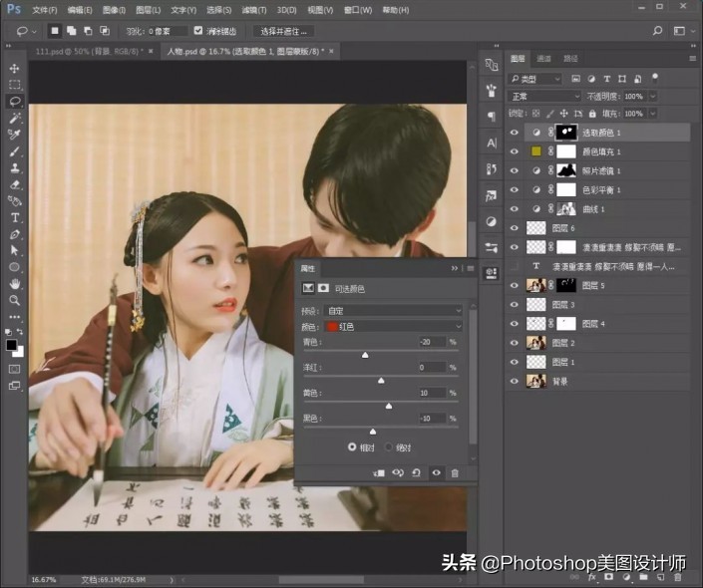Hide the 色彩平衡 1 layer

515,190
